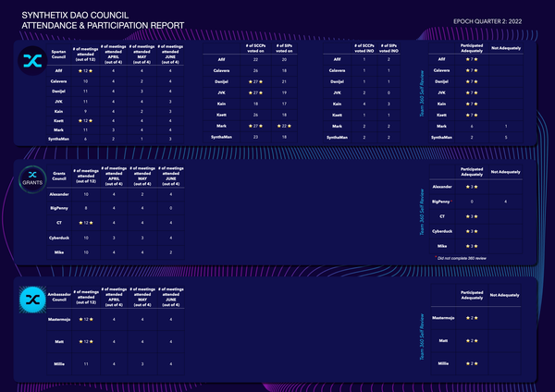The image size is (555, 392).
Task: Select Mike's 2 June meetings value
Action: coord(170,252)
